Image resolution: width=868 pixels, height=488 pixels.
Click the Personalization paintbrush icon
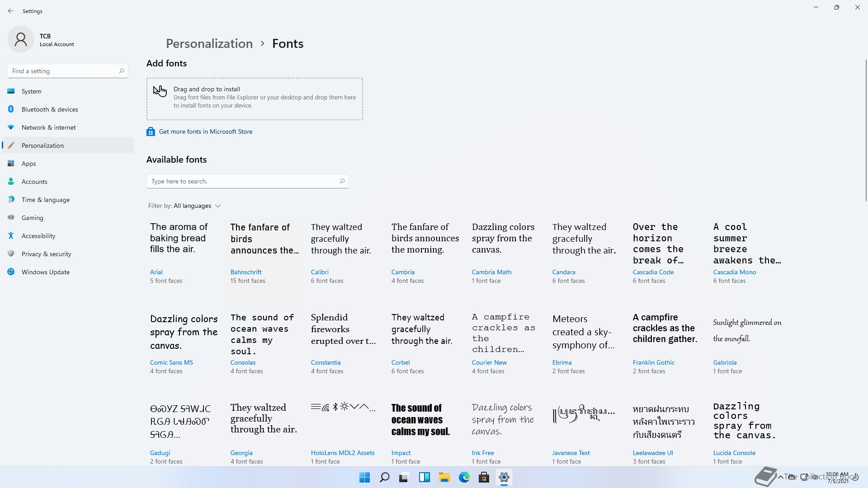tap(11, 145)
